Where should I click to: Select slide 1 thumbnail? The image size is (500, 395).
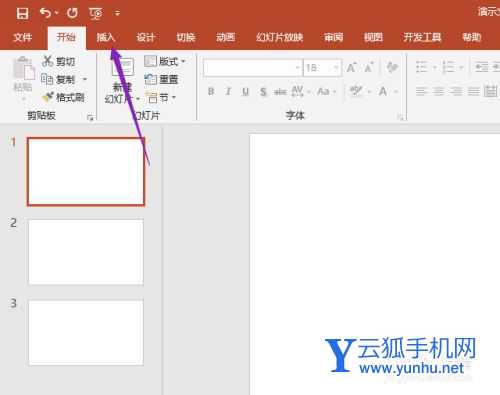pos(86,172)
